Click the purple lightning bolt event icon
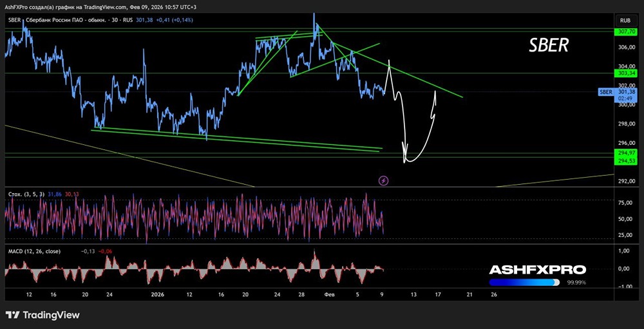 tap(383, 180)
